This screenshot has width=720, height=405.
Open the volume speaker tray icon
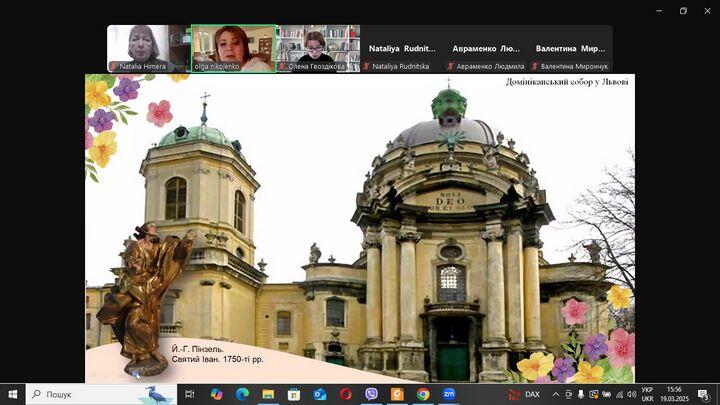click(x=632, y=394)
